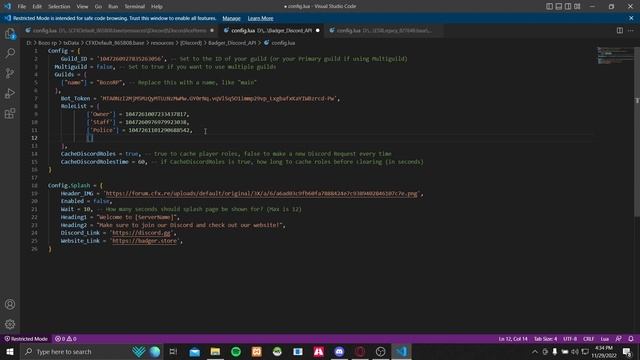Click the Bot_Token string value
The height and width of the screenshot is (360, 640).
(x=218, y=98)
